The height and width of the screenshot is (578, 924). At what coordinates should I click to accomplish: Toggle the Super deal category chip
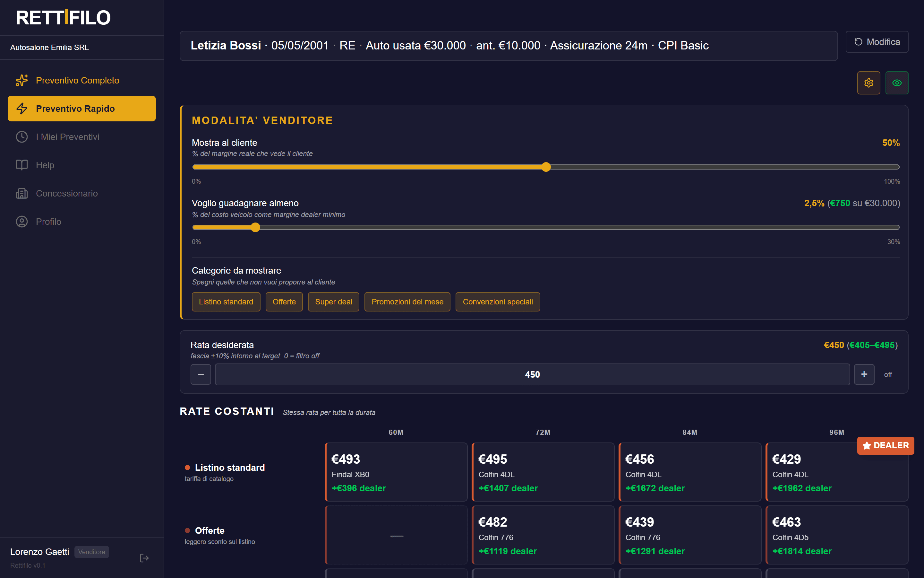[334, 302]
